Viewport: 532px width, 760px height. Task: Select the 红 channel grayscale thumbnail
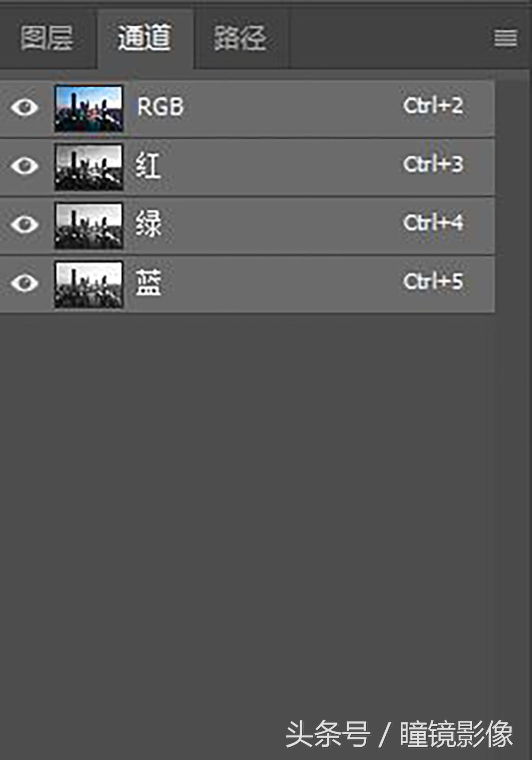[x=89, y=167]
